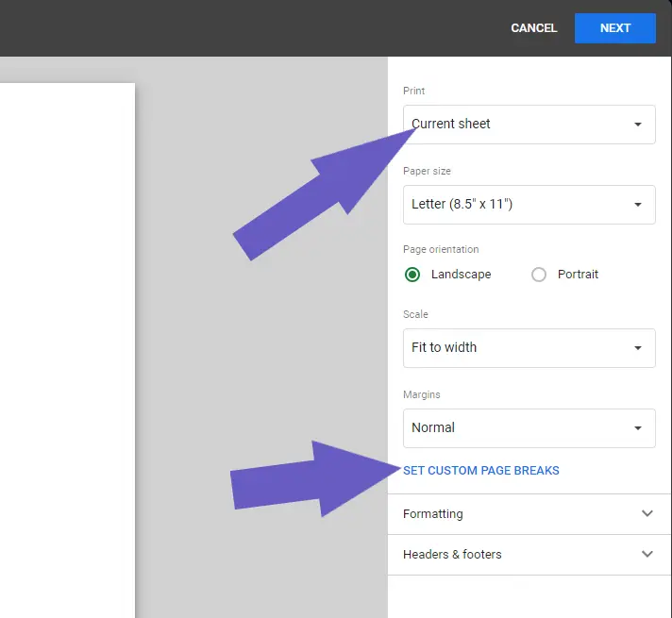Expand the Headers & footers section

pos(529,555)
